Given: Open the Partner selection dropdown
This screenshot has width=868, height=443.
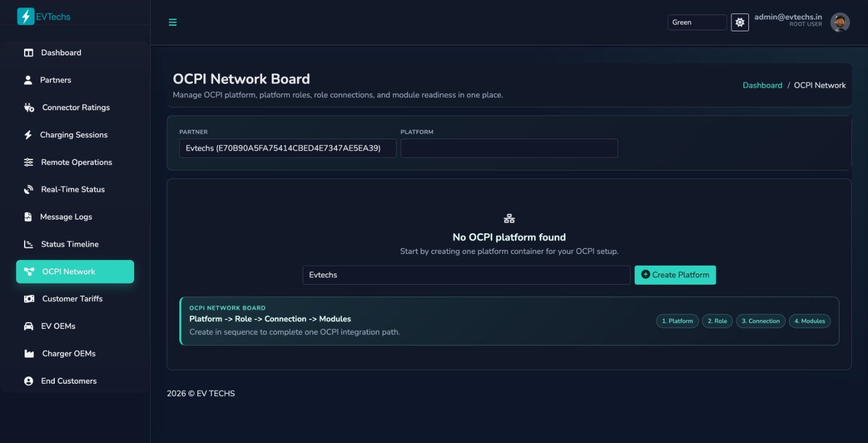Looking at the screenshot, I should pyautogui.click(x=287, y=148).
